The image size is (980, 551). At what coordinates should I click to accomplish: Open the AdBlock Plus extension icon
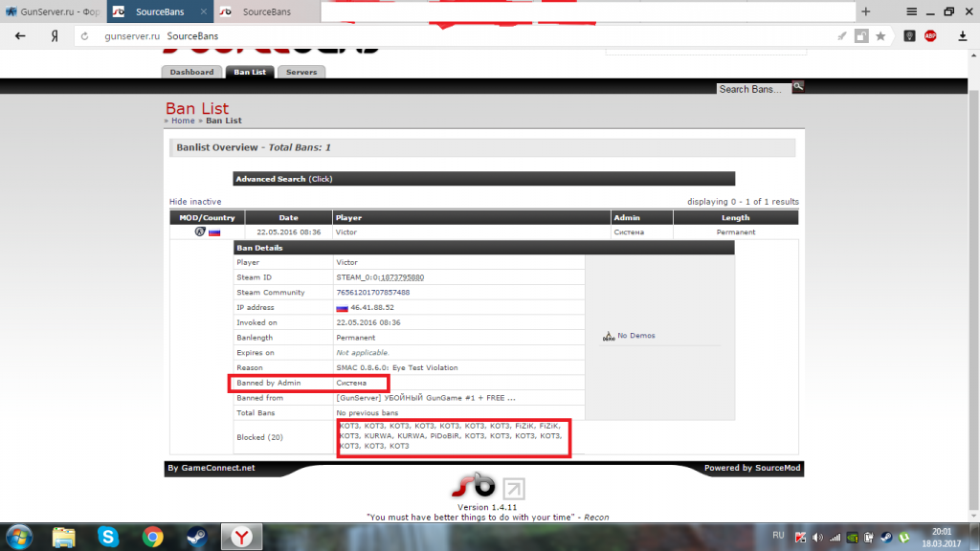[930, 36]
